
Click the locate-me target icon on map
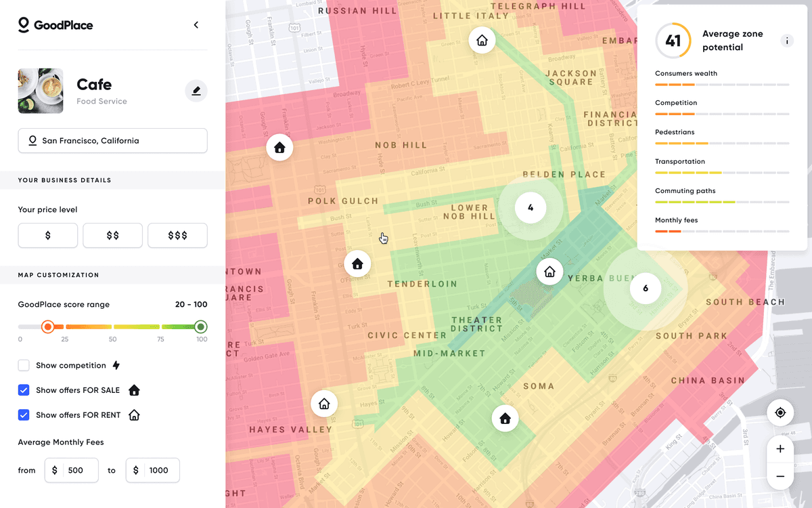780,412
